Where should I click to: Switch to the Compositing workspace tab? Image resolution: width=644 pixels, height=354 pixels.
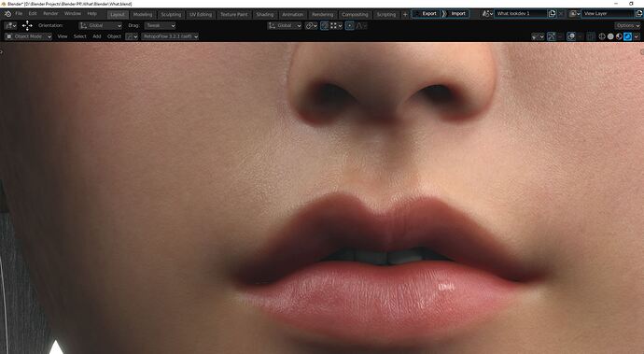point(355,14)
